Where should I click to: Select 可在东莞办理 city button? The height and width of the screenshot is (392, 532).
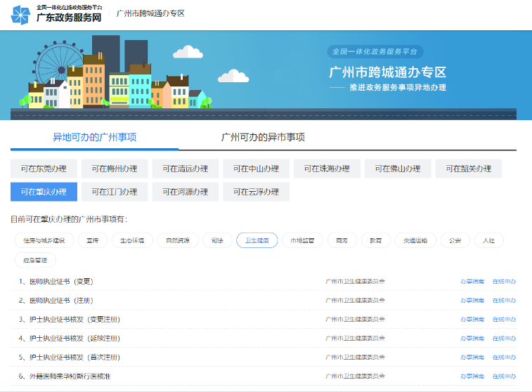[x=44, y=169]
